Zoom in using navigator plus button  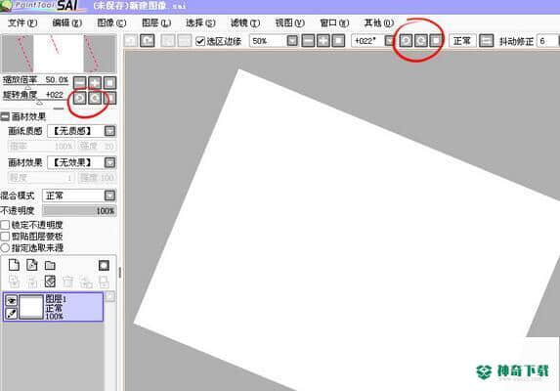(95, 82)
